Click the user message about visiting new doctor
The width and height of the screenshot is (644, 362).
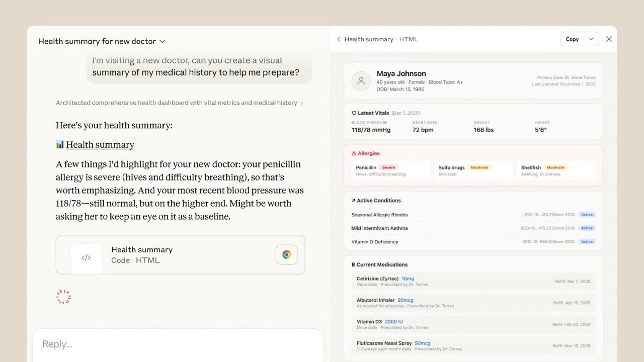pyautogui.click(x=199, y=66)
